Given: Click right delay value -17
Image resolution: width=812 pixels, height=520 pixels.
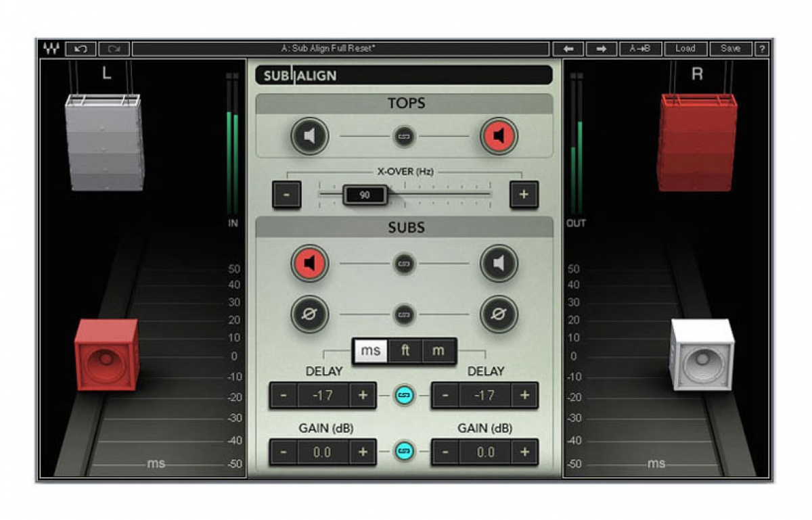Looking at the screenshot, I should (485, 395).
